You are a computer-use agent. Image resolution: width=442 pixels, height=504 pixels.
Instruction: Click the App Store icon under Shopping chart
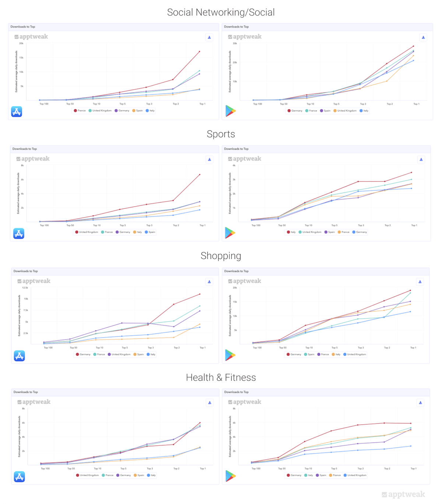(x=20, y=356)
